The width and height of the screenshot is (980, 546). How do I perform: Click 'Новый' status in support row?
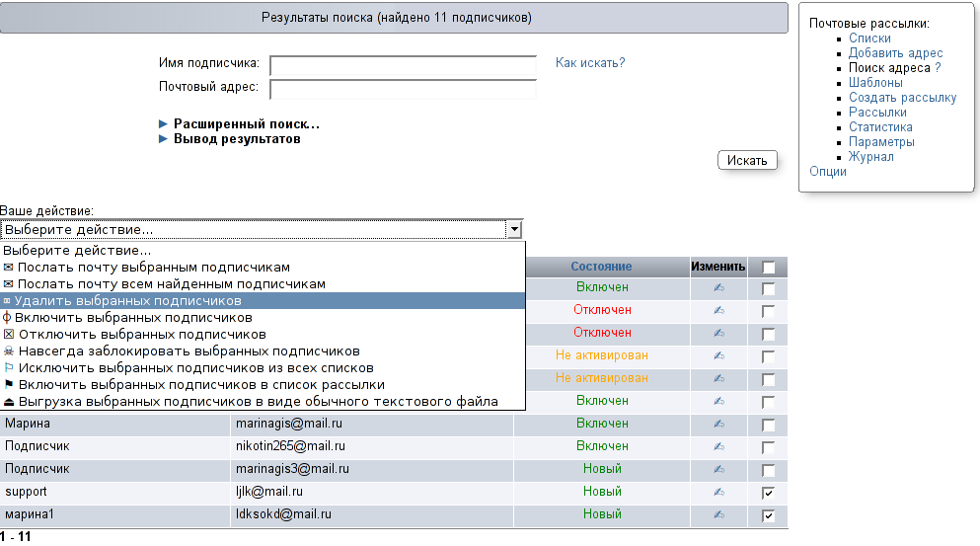pyautogui.click(x=602, y=492)
